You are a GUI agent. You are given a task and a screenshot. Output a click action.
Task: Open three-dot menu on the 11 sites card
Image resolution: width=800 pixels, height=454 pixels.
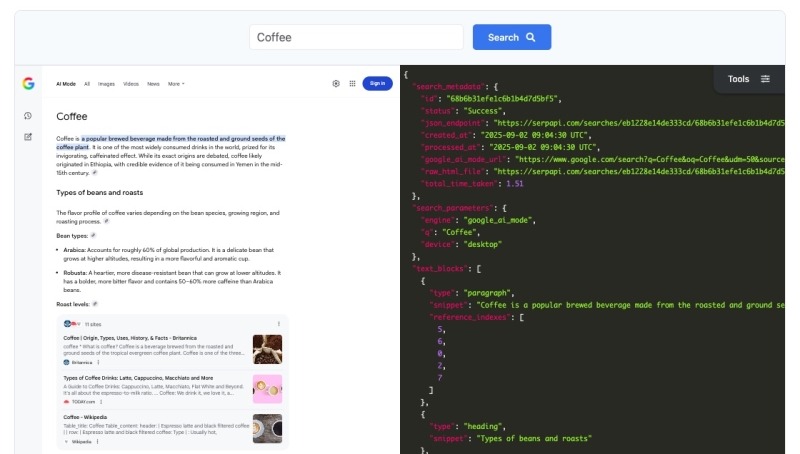pyautogui.click(x=279, y=324)
